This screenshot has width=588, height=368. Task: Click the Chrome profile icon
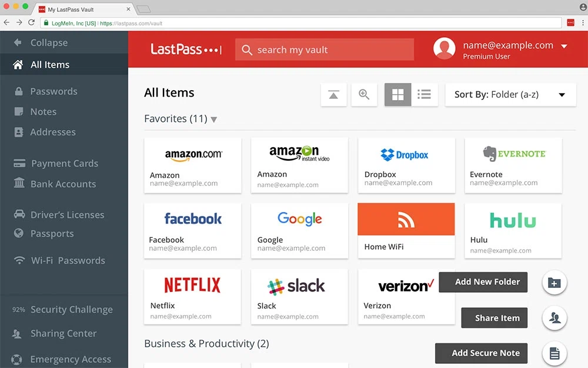point(583,6)
